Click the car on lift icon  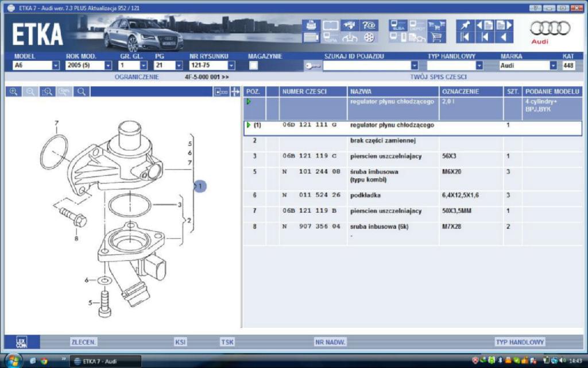pyautogui.click(x=350, y=37)
